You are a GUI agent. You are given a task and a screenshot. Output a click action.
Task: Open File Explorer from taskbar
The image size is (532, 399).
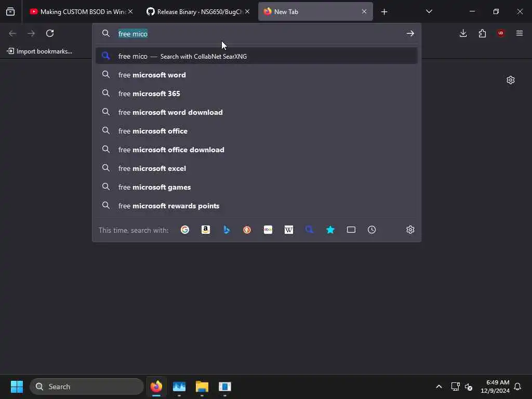point(202,387)
